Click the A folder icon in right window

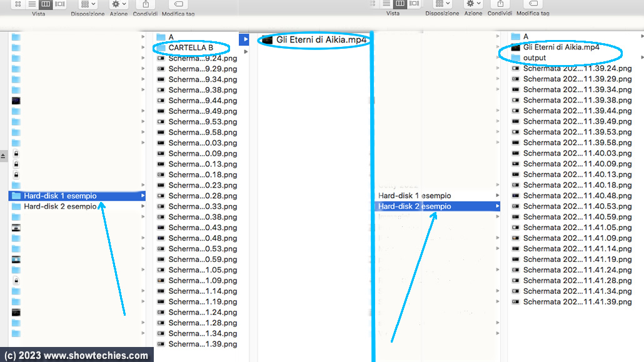(x=516, y=36)
